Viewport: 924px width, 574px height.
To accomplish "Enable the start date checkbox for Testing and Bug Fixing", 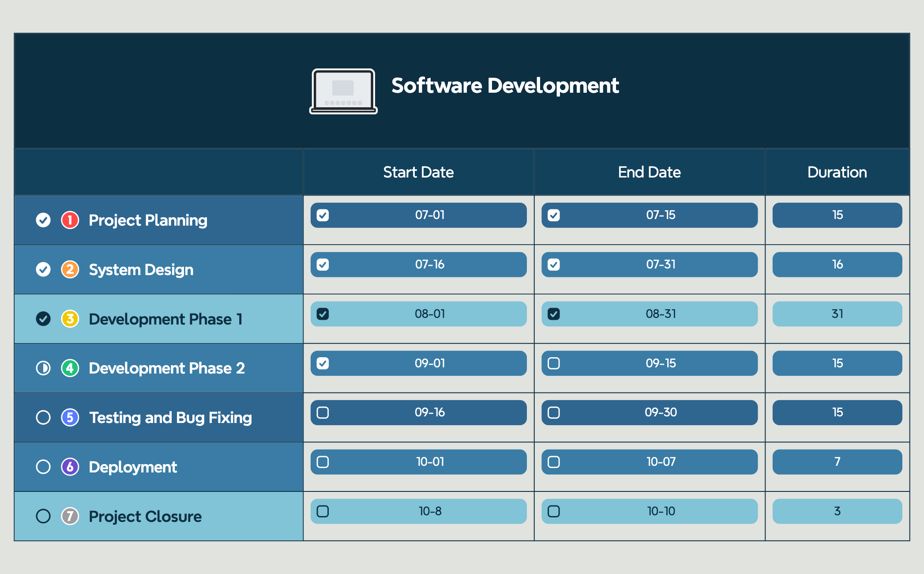I will point(323,412).
